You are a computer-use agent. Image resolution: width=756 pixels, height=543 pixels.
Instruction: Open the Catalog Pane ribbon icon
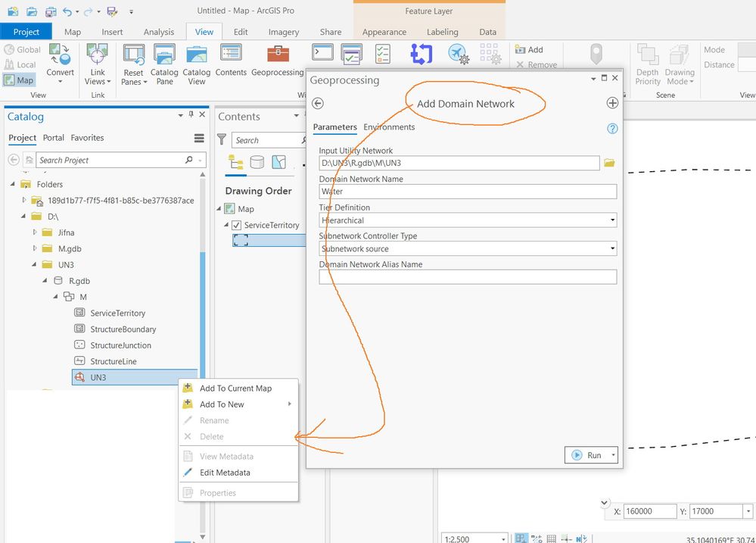coord(164,64)
